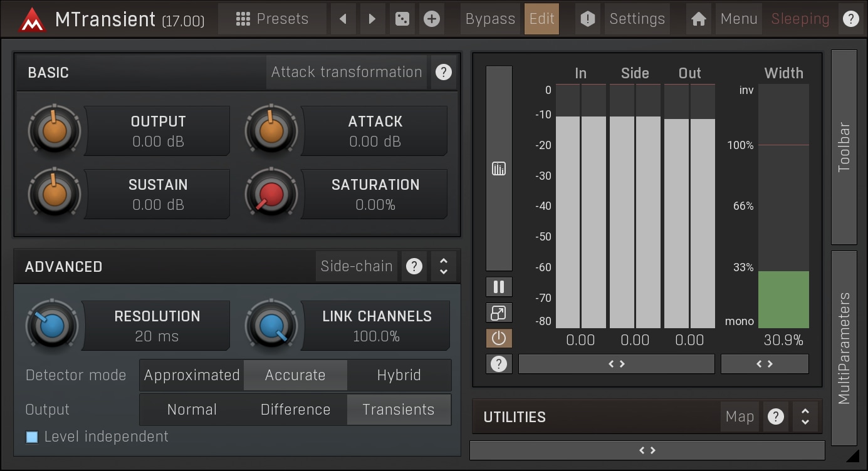Click the add preset plus icon

[x=431, y=19]
